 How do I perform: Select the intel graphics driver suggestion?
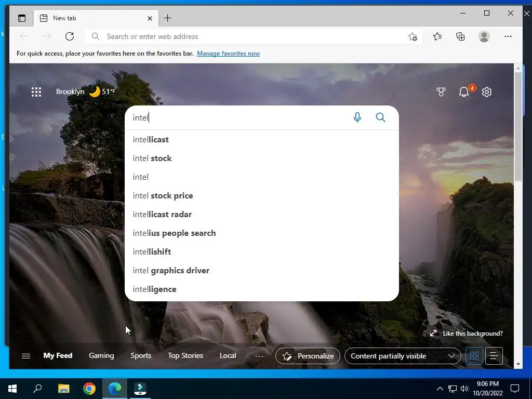coord(262,270)
